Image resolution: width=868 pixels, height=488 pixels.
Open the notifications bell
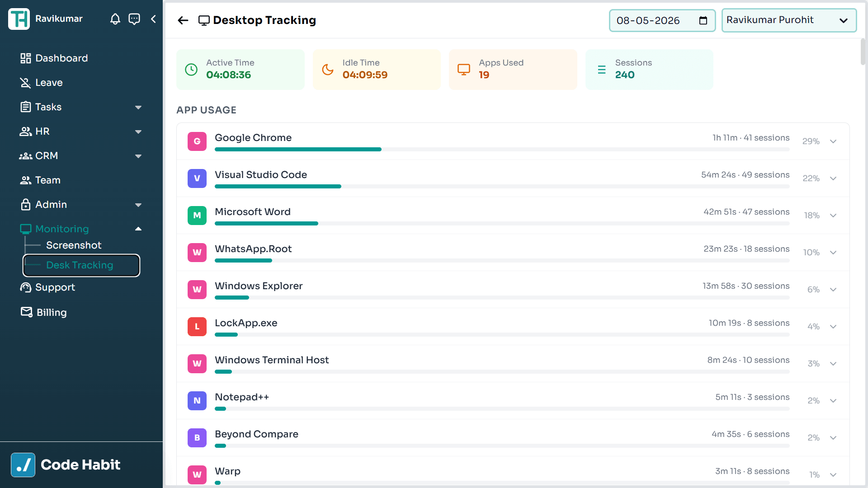click(x=115, y=19)
